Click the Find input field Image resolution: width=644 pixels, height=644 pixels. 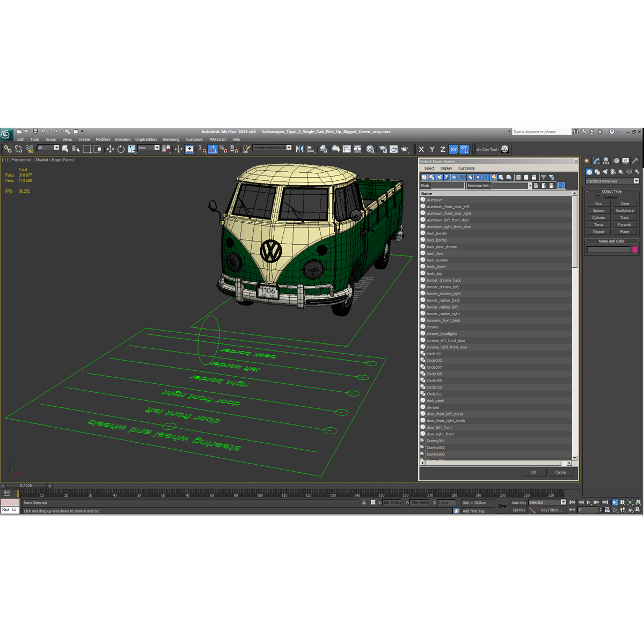[x=447, y=186]
